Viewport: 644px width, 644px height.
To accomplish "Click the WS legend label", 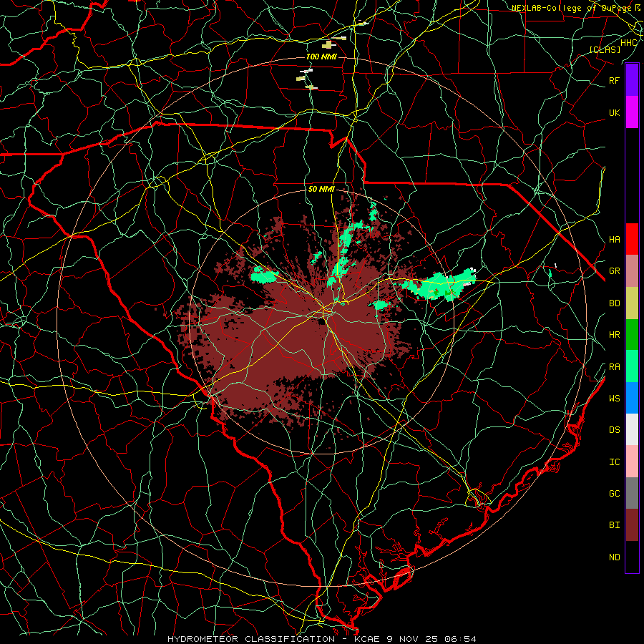I will (x=614, y=399).
